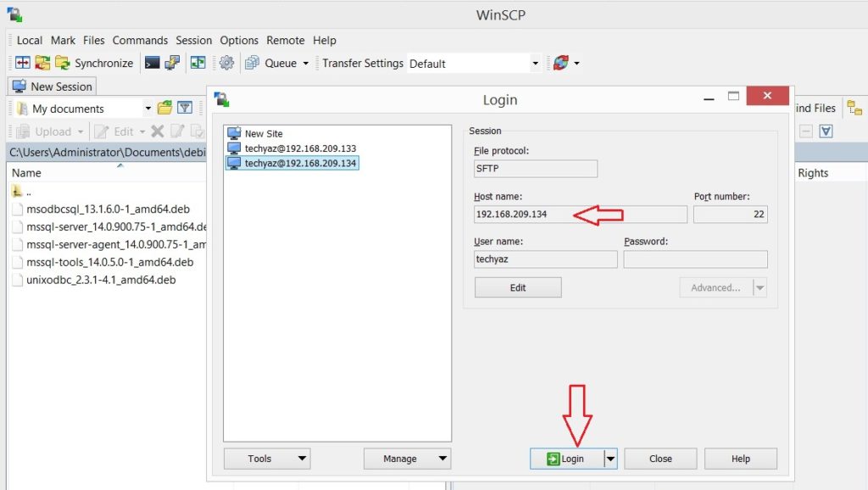The width and height of the screenshot is (868, 490).
Task: Click the Edit button in Session
Action: click(518, 287)
